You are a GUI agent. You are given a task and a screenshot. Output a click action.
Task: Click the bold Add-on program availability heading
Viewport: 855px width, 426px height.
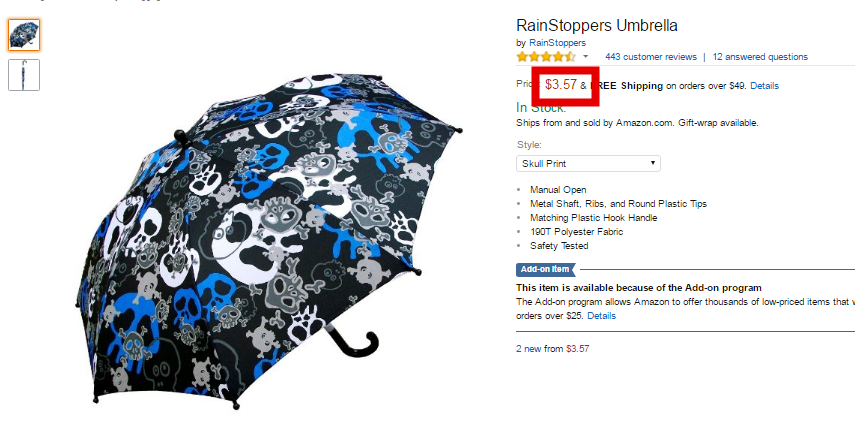click(x=639, y=287)
